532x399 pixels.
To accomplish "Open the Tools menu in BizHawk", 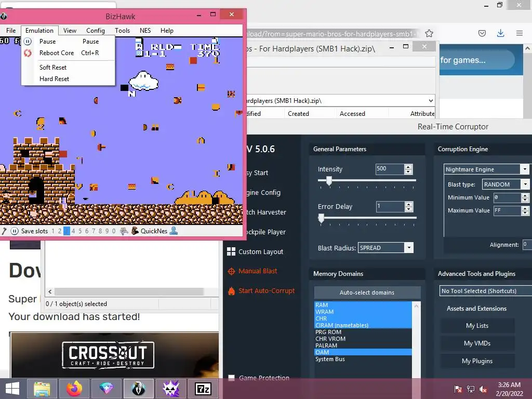I will point(122,31).
